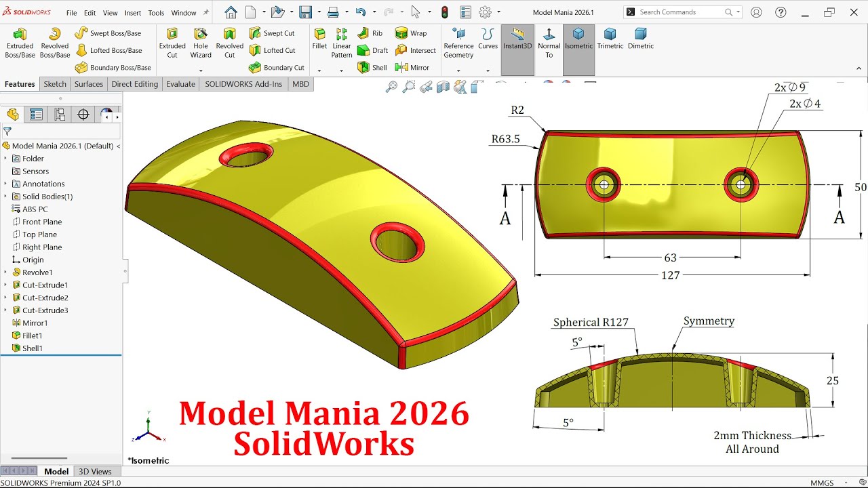
Task: Open the SOLIDWORKS Add-Ins tab
Action: pyautogui.click(x=243, y=84)
